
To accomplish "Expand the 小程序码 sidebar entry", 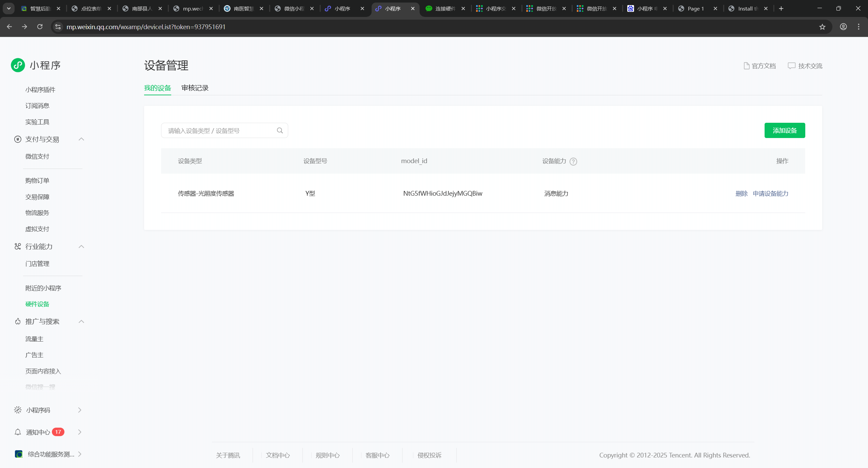I will (80, 410).
